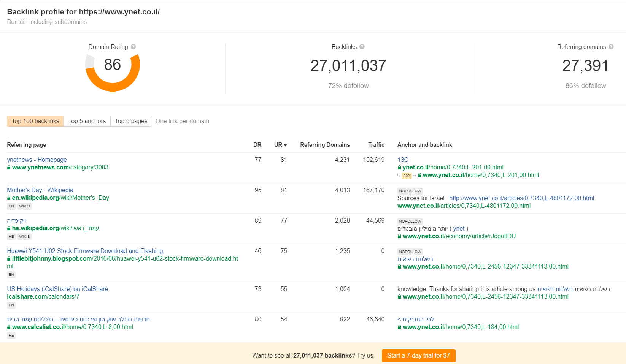Click the DR column header
The height and width of the screenshot is (364, 626).
(257, 145)
